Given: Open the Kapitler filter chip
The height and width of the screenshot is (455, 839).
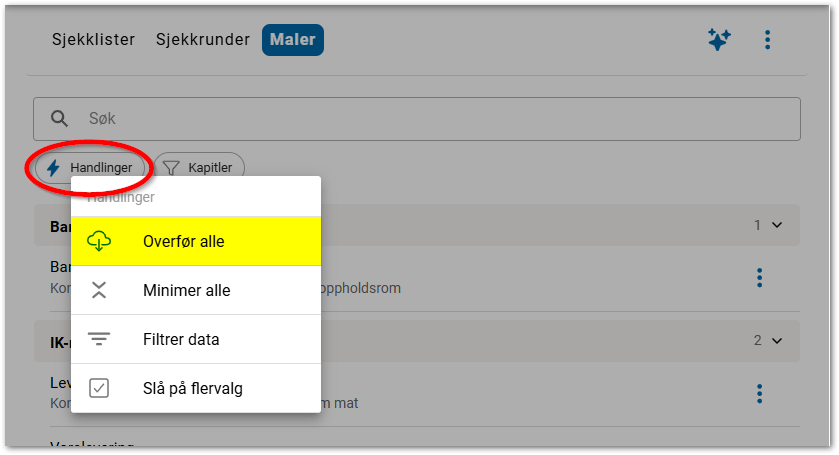Looking at the screenshot, I should pos(199,168).
